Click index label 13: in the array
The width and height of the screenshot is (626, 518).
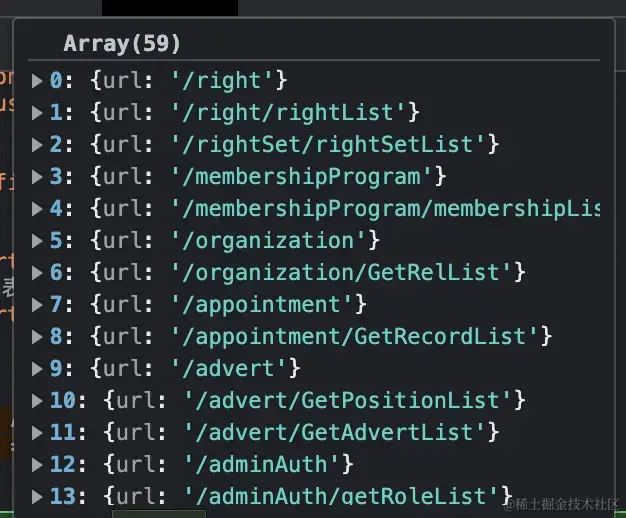click(68, 496)
